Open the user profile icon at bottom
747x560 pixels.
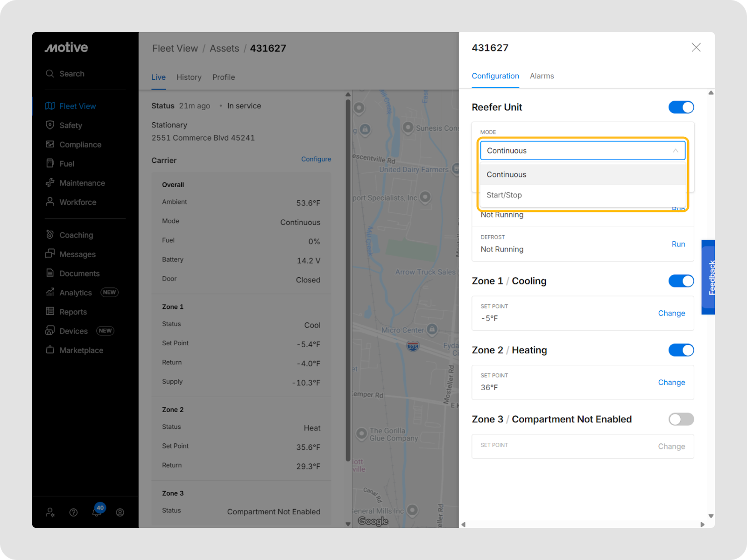(120, 512)
